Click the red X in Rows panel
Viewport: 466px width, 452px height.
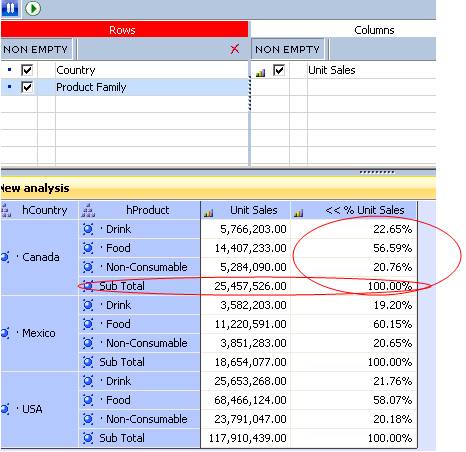click(x=235, y=49)
